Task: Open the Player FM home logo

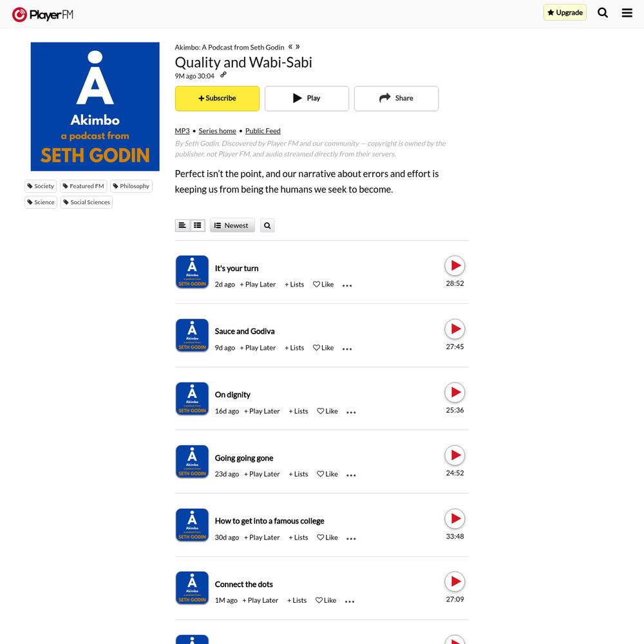Action: 43,15
